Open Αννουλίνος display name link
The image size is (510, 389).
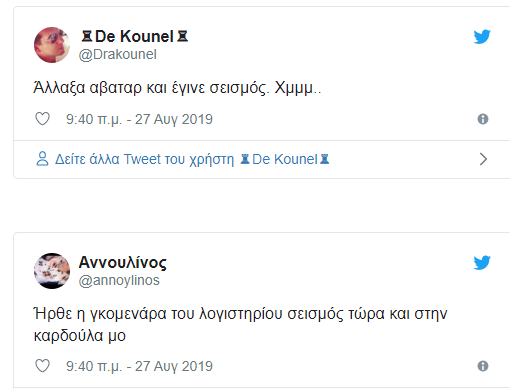coord(123,262)
